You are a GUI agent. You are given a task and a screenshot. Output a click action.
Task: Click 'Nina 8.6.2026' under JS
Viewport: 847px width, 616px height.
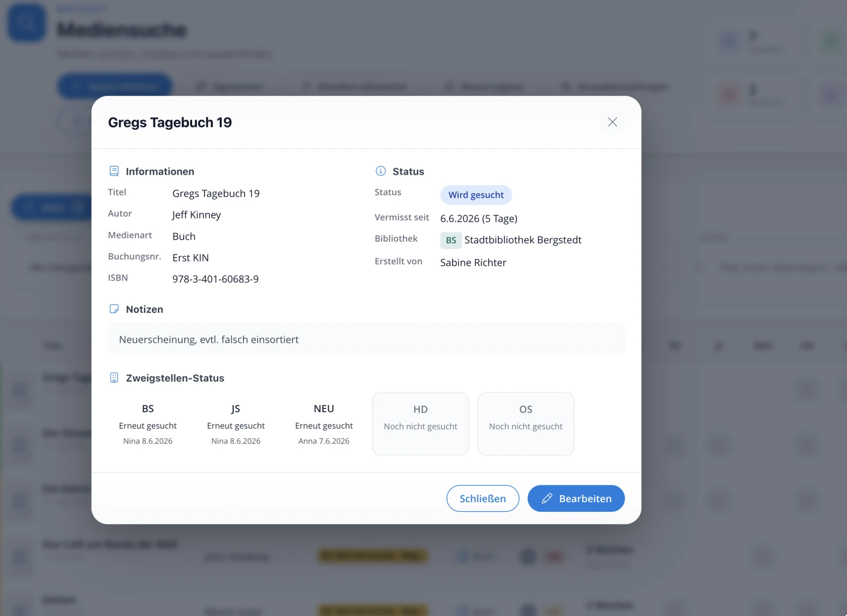point(236,441)
